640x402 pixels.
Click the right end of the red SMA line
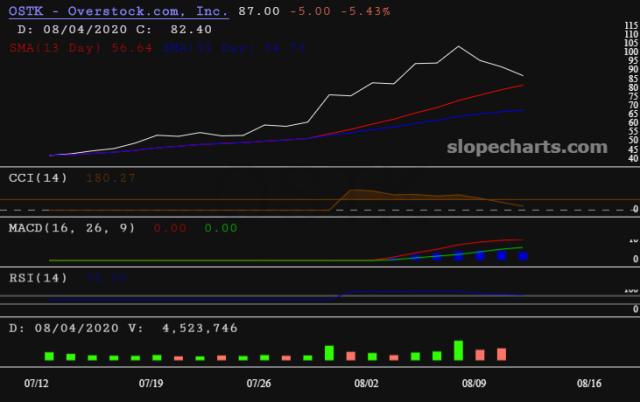pyautogui.click(x=523, y=86)
